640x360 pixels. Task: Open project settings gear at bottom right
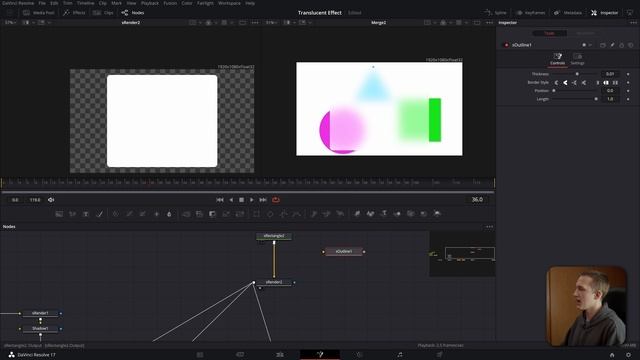(x=629, y=355)
